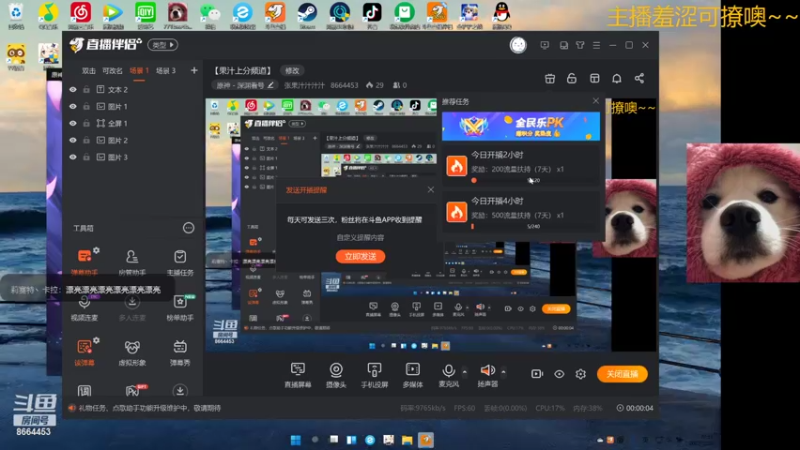The image size is (800, 450).
Task: Toggle the preview eye icon in bottom bar
Action: [x=559, y=374]
